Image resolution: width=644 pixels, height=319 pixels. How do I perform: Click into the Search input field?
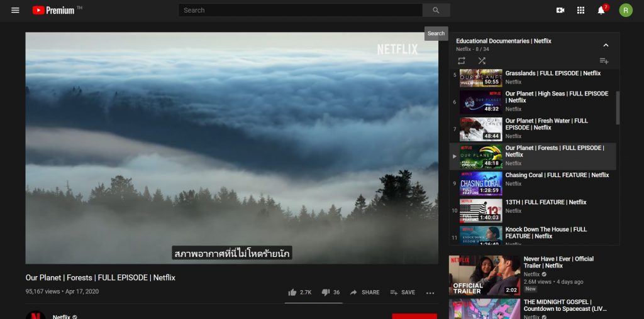click(300, 10)
